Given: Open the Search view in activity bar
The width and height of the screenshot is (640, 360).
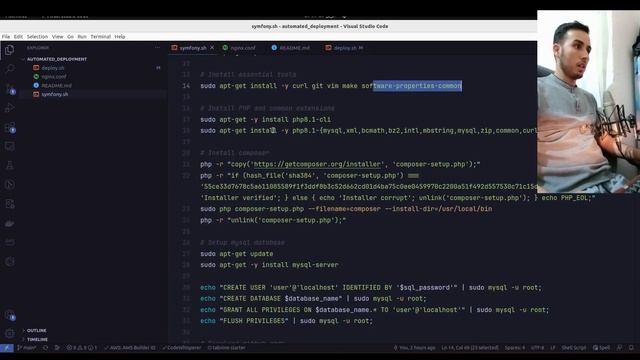Looking at the screenshot, I should point(9,69).
